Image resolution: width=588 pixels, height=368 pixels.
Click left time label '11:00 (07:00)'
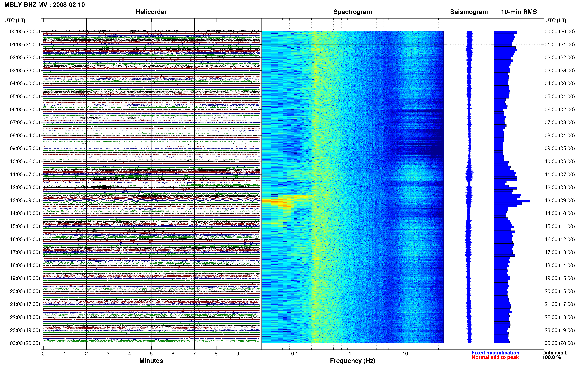tap(25, 174)
